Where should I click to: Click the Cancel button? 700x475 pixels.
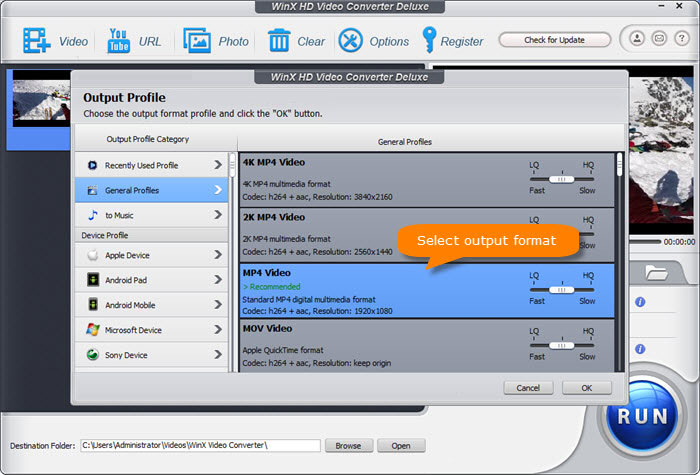point(528,388)
